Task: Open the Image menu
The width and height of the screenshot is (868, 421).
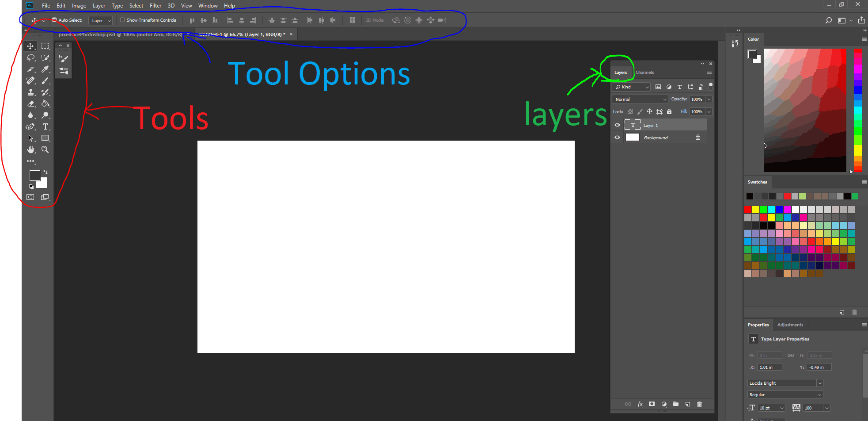Action: point(79,6)
